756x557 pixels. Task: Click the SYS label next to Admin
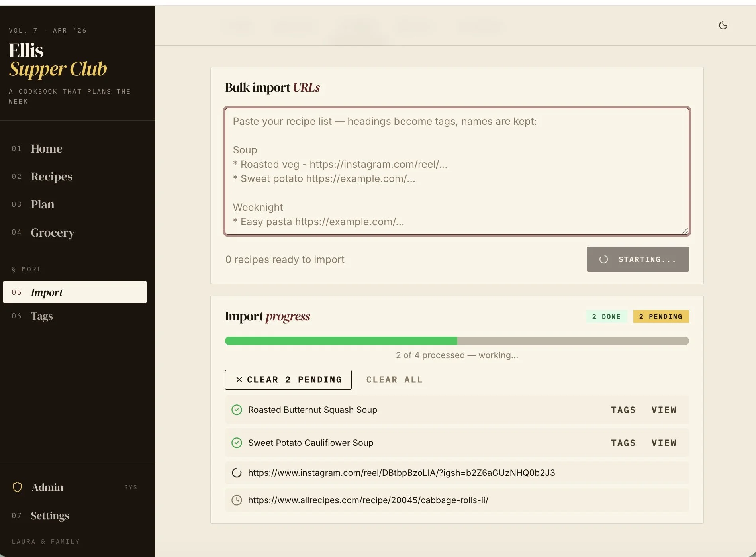(x=131, y=487)
